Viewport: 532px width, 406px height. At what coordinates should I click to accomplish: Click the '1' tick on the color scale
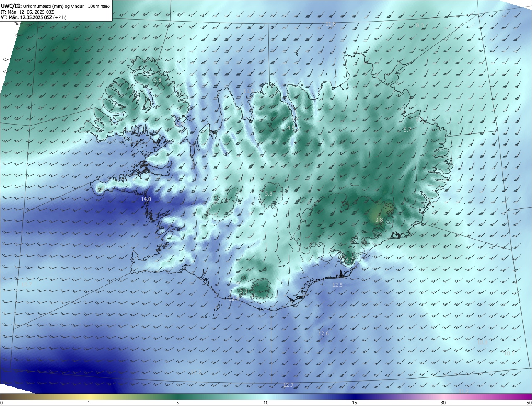[x=89, y=403]
